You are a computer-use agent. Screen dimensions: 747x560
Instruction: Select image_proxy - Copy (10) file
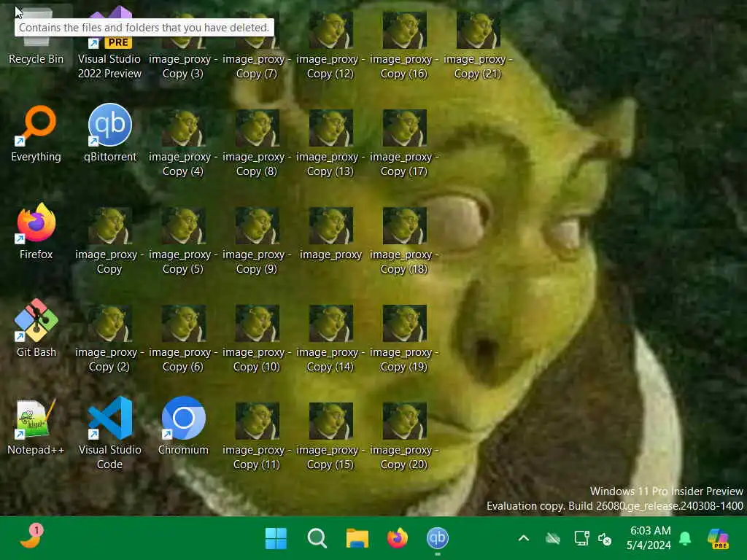click(x=257, y=338)
